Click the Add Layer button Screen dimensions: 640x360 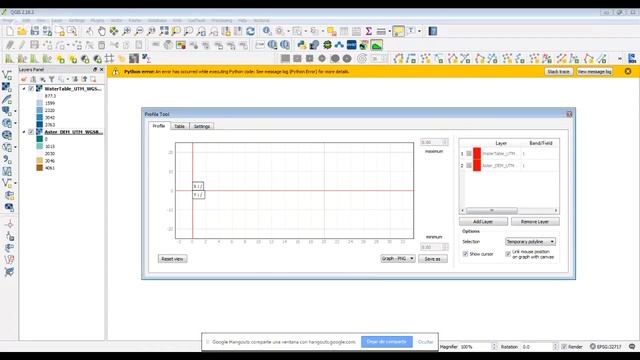(483, 222)
